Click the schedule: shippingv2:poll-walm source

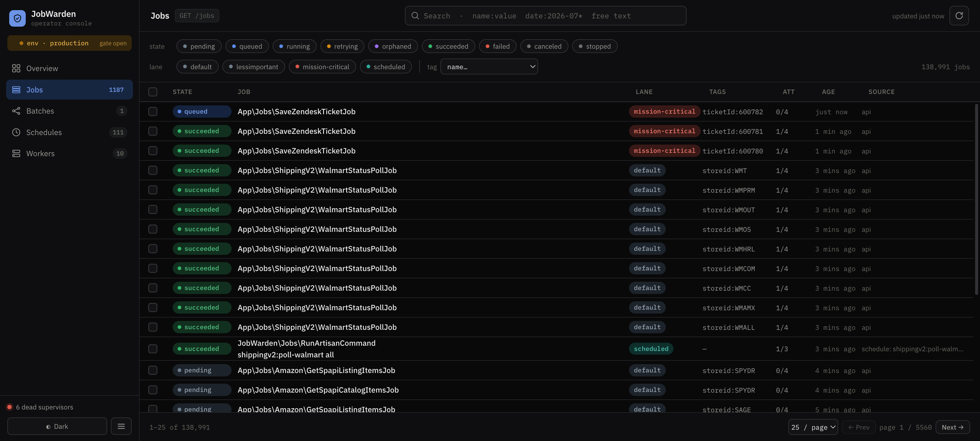912,349
